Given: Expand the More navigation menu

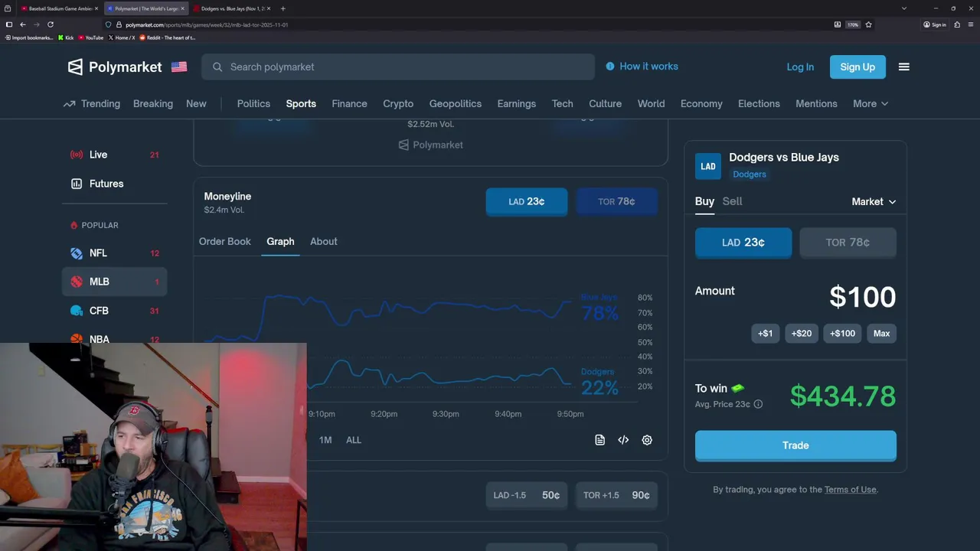Looking at the screenshot, I should (871, 103).
